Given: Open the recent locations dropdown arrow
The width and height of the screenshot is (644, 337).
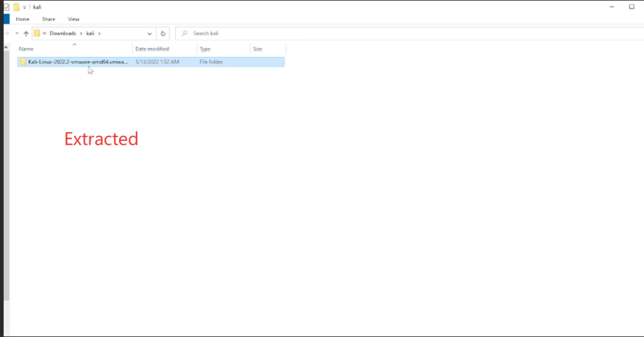Looking at the screenshot, I should pos(17,33).
